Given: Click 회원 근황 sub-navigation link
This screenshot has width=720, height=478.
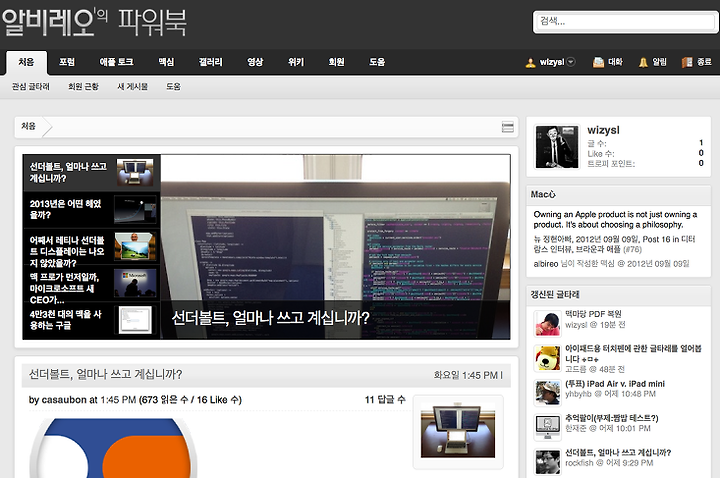Looking at the screenshot, I should click(x=83, y=86).
